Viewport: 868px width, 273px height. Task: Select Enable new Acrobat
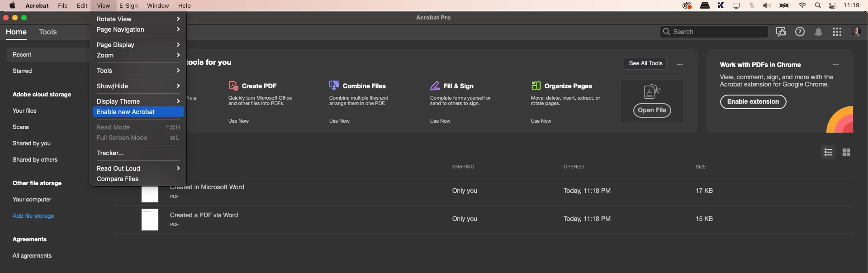tap(138, 112)
